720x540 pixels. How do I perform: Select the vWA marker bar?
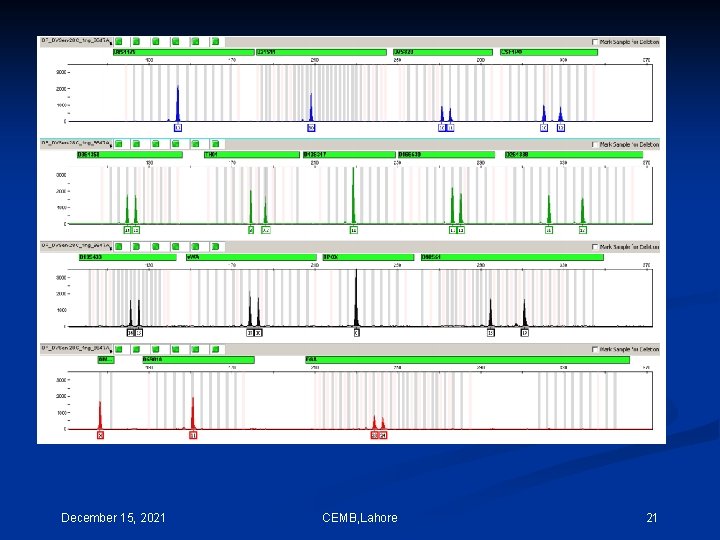[251, 257]
